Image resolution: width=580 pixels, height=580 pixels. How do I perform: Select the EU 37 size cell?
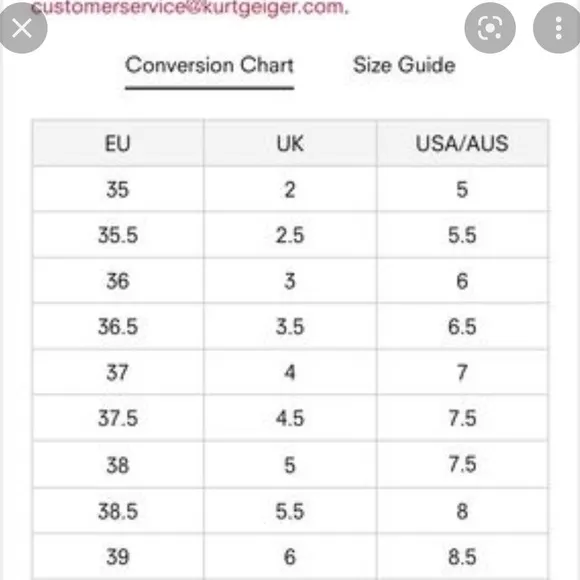click(x=118, y=372)
